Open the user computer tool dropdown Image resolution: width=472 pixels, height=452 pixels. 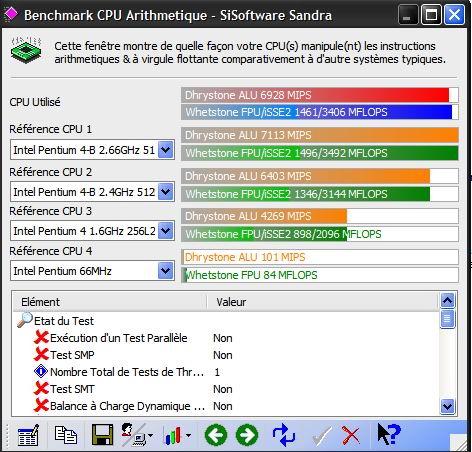(151, 435)
